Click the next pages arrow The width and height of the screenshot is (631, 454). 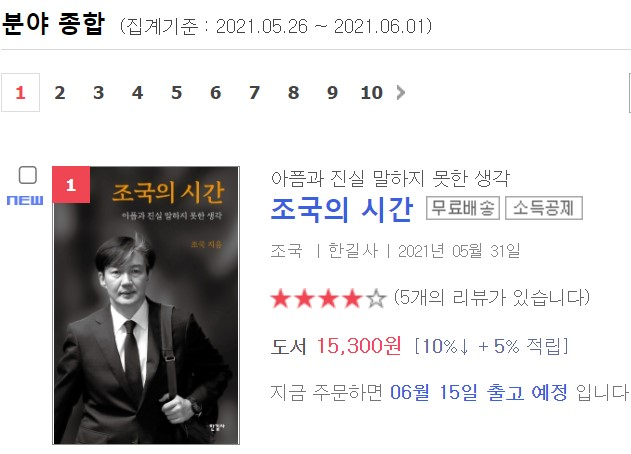click(400, 93)
